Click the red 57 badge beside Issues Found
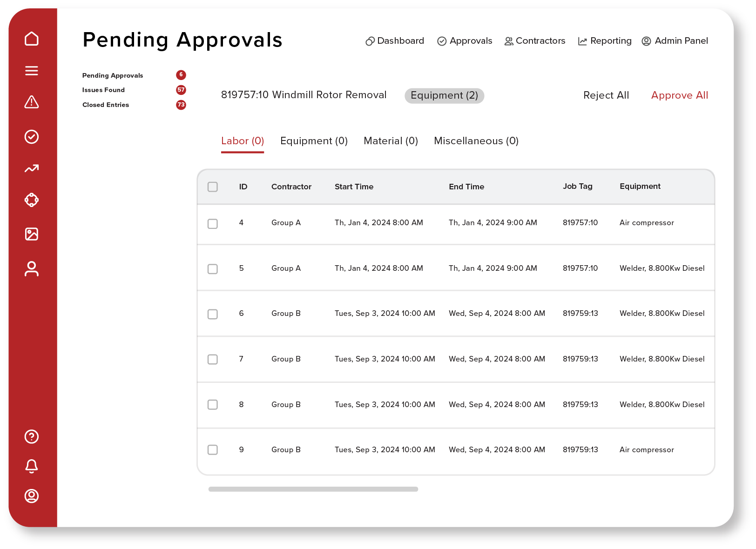 (181, 90)
